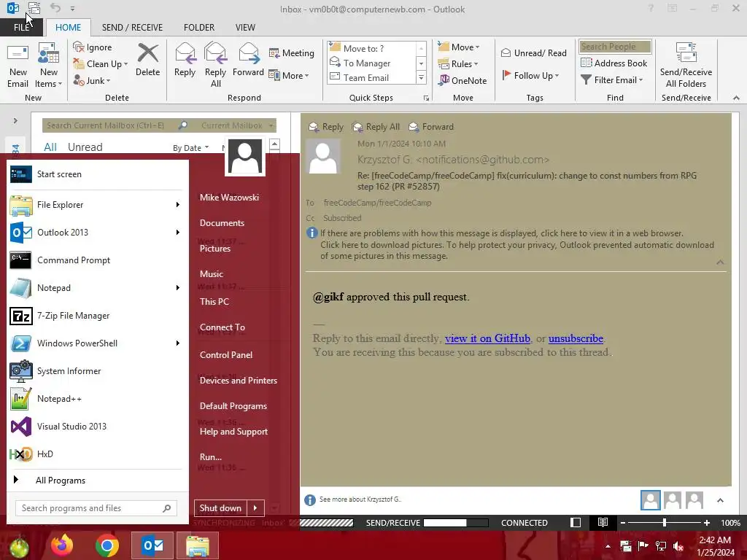Expand the Quick Steps gallery
This screenshot has width=747, height=560.
point(421,77)
